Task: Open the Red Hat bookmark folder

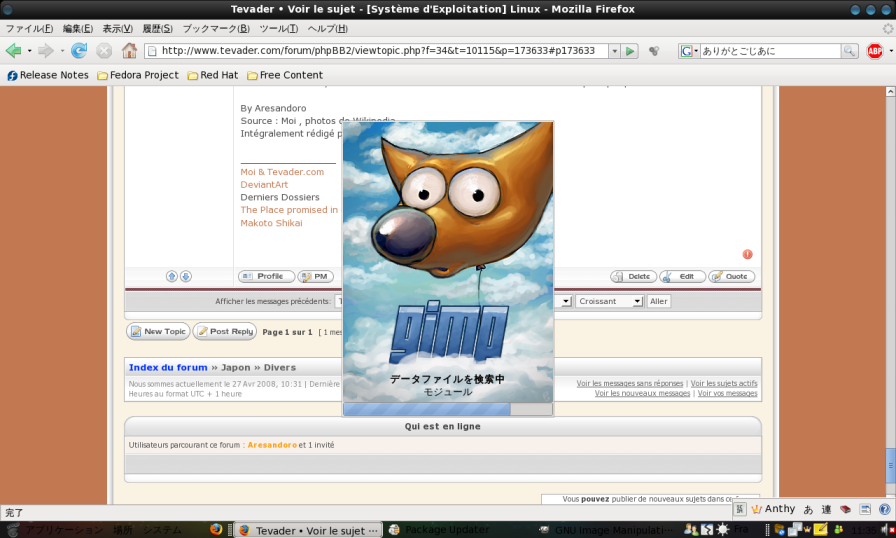Action: [x=213, y=75]
